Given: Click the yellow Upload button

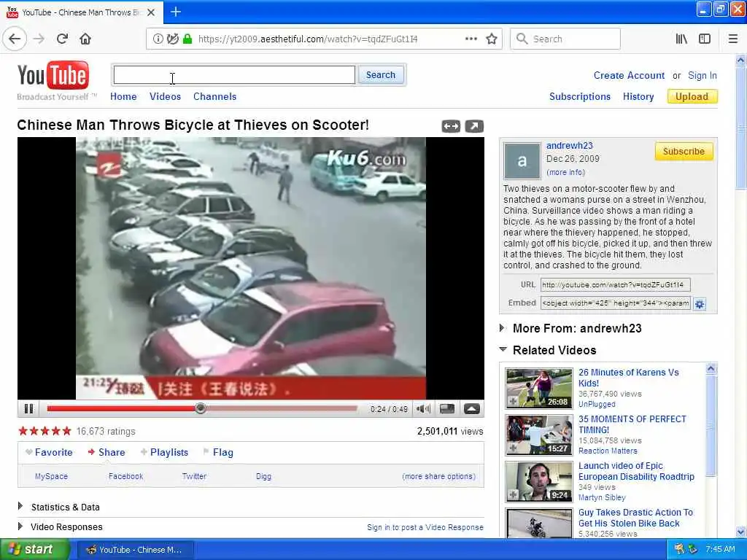Looking at the screenshot, I should (x=692, y=97).
